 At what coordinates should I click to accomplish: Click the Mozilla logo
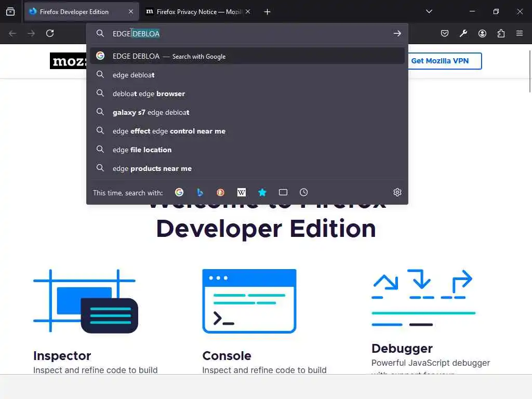(x=68, y=61)
